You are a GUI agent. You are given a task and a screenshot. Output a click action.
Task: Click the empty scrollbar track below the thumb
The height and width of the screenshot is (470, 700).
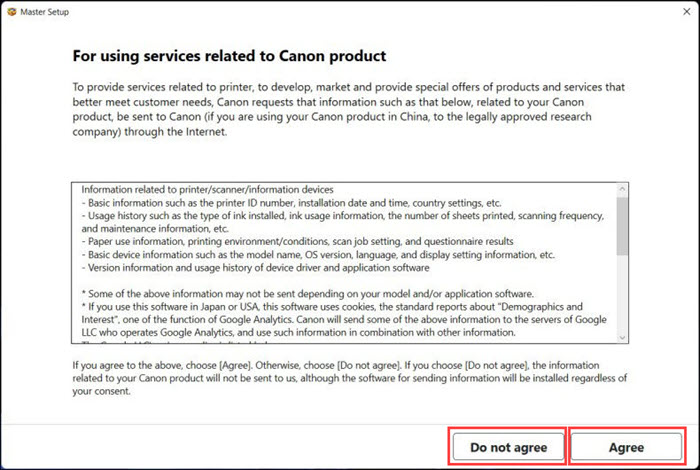click(622, 295)
